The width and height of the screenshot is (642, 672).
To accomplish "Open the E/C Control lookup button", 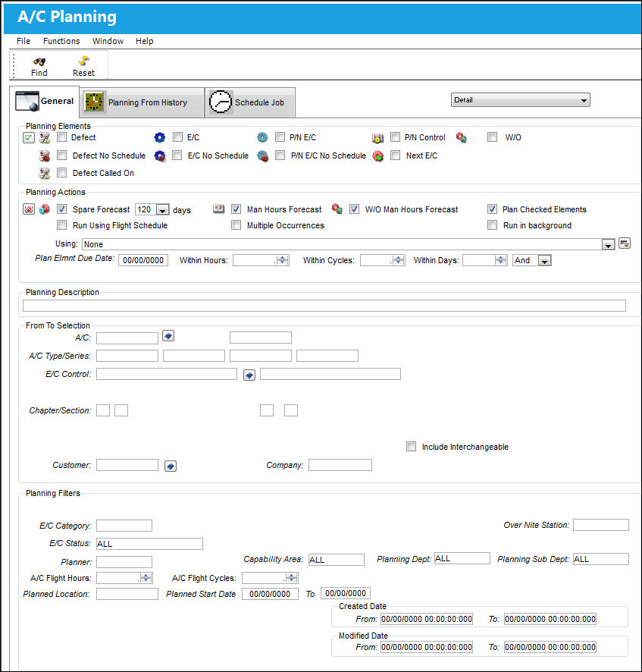I will click(x=249, y=375).
